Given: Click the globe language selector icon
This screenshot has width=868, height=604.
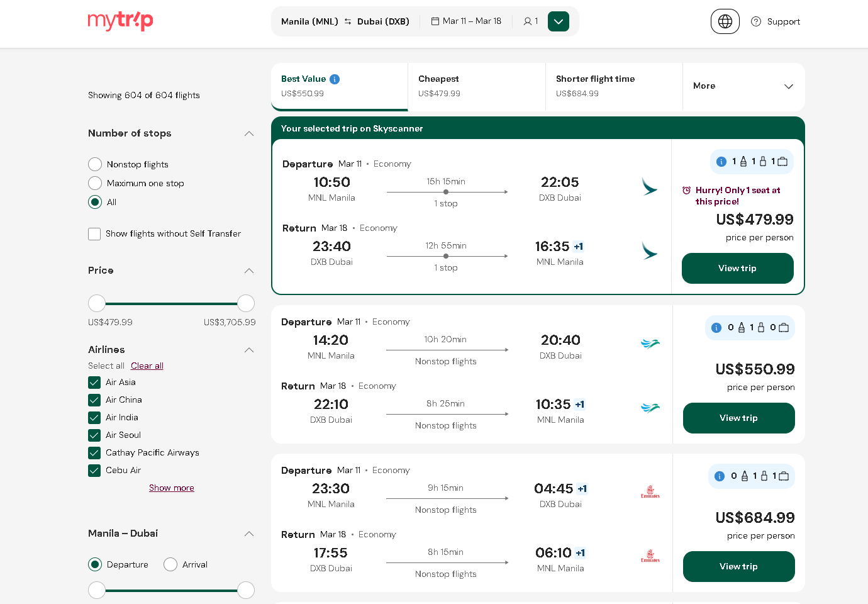Looking at the screenshot, I should pos(725,21).
